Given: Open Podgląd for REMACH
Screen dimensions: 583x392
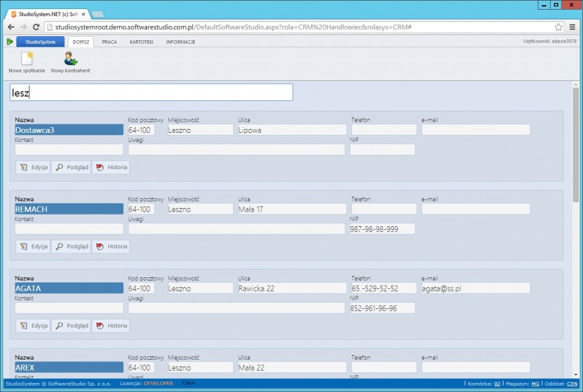Looking at the screenshot, I should (71, 246).
